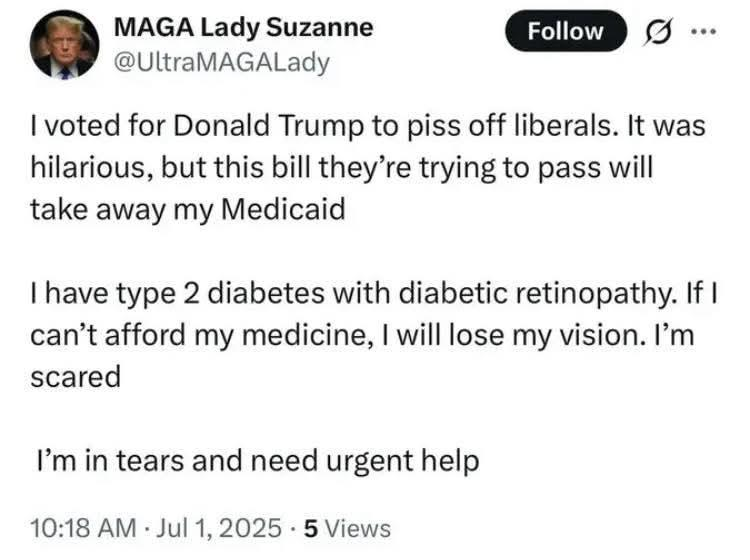Open the profile avatar picture

62,46
